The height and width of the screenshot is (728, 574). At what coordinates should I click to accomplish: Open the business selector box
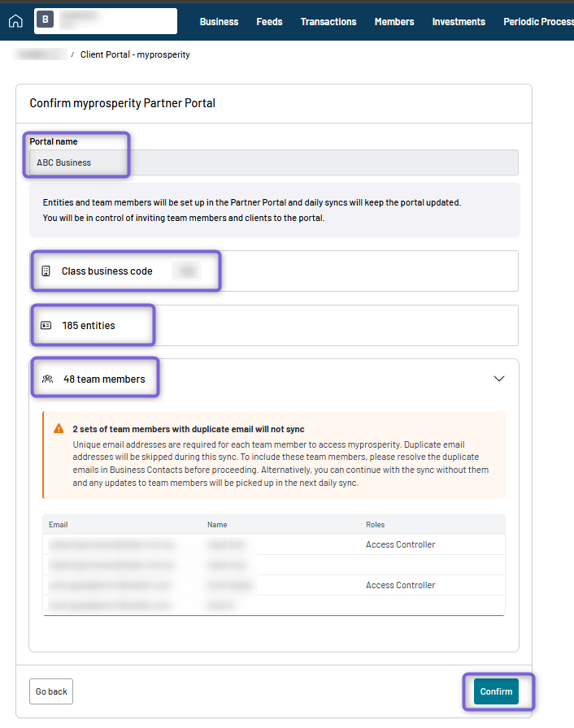click(106, 21)
